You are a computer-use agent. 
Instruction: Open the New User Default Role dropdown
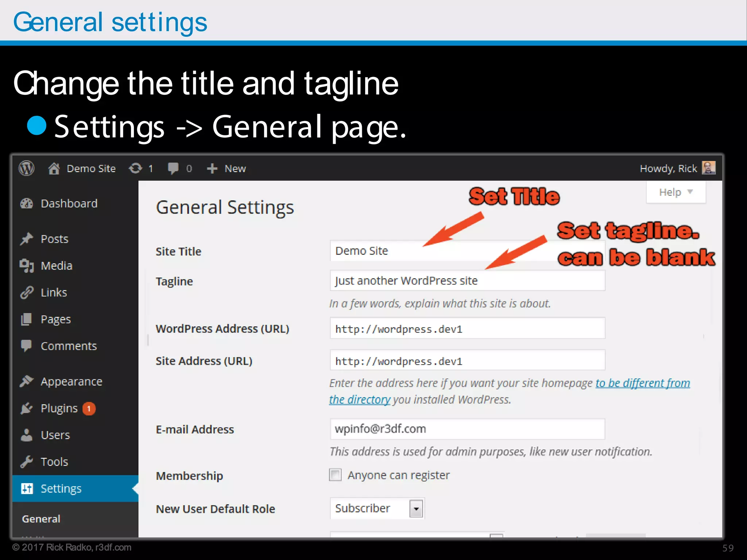pos(377,508)
